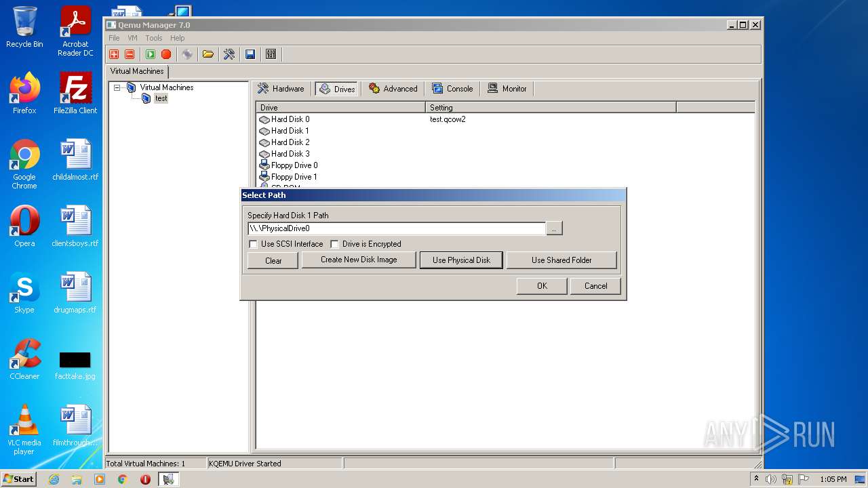This screenshot has height=488, width=868.
Task: Select the Floppy Drive 1 row
Action: (505, 177)
